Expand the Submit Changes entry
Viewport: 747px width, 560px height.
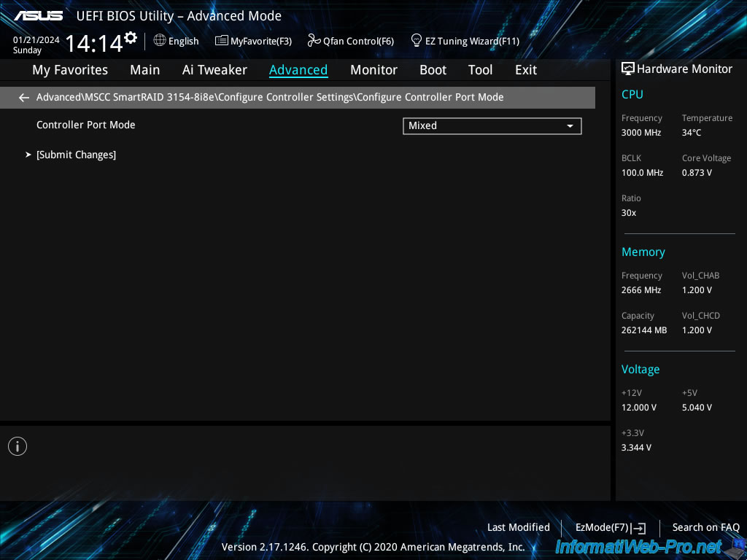(76, 155)
